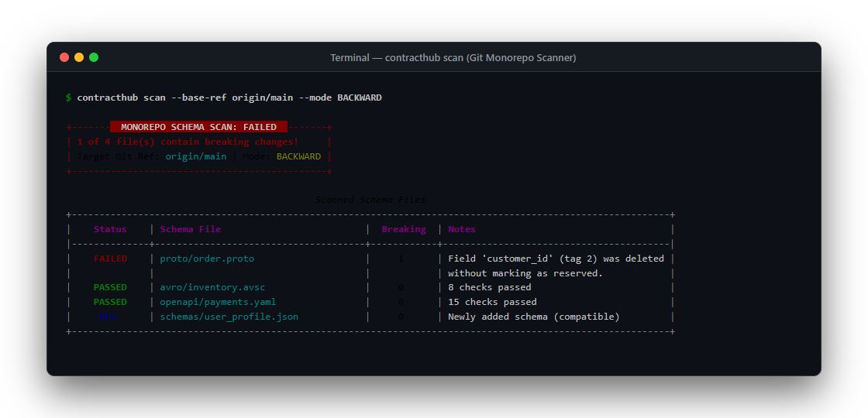The height and width of the screenshot is (418, 868).
Task: Click the 'origin/main' target git ref value
Action: tap(196, 156)
